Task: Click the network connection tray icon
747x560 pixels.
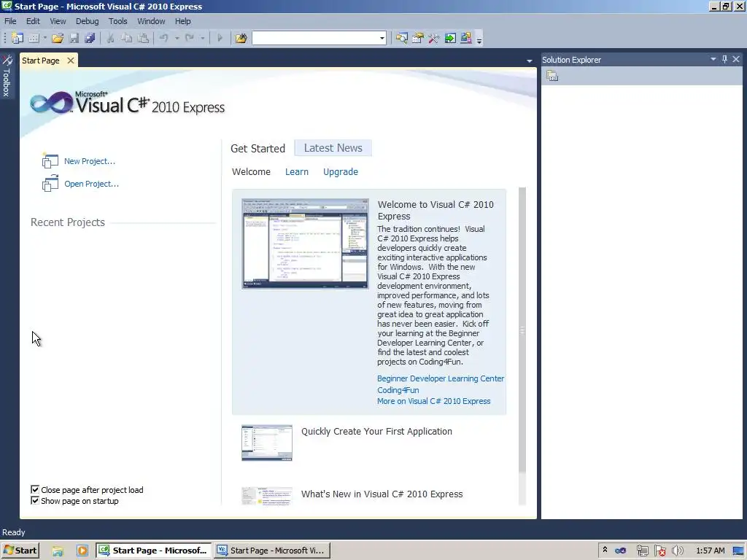Action: click(642, 551)
